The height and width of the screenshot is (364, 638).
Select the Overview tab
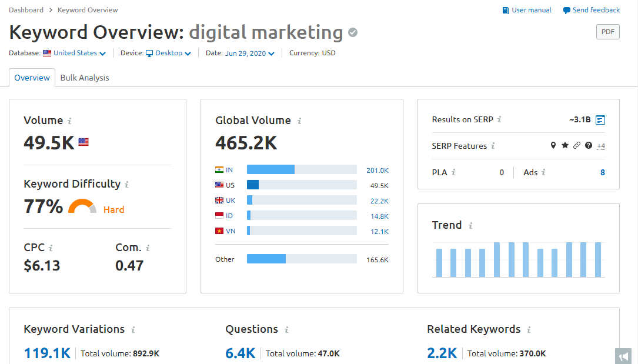pos(32,77)
